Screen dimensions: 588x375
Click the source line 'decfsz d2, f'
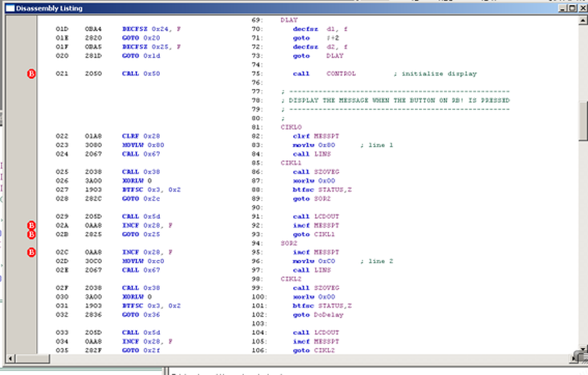coord(320,47)
